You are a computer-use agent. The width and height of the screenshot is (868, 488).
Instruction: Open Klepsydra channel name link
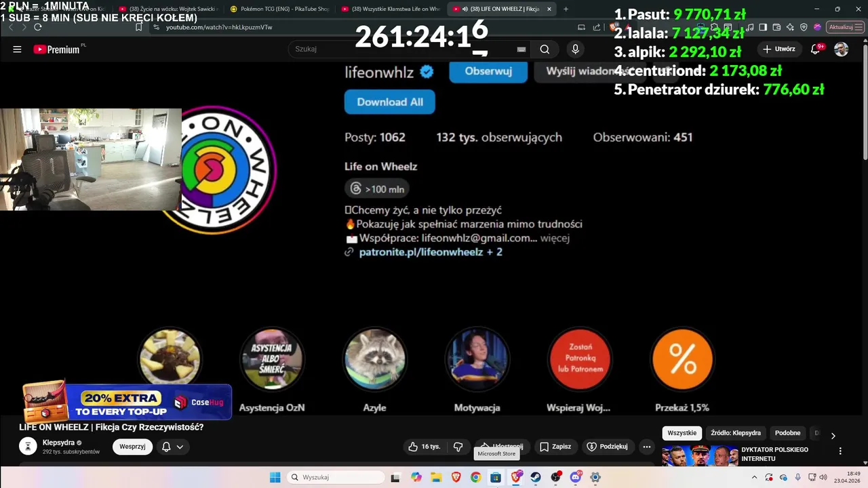click(58, 443)
